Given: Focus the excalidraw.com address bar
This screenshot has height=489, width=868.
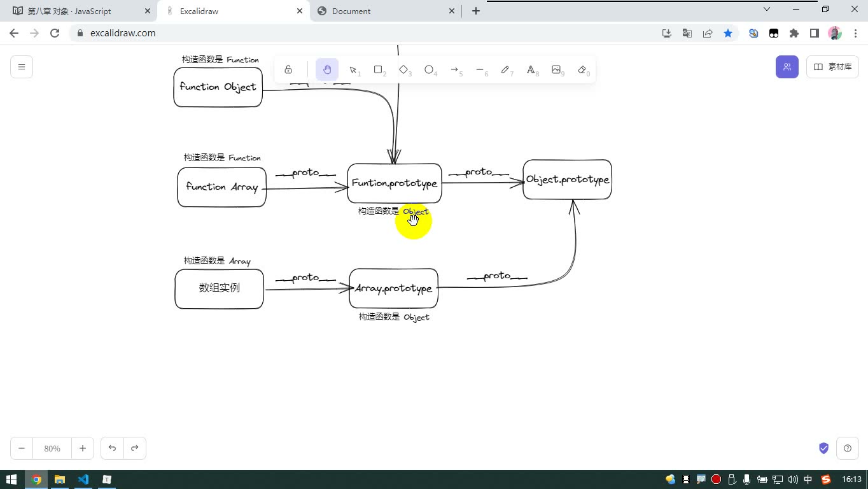Looking at the screenshot, I should 363,33.
